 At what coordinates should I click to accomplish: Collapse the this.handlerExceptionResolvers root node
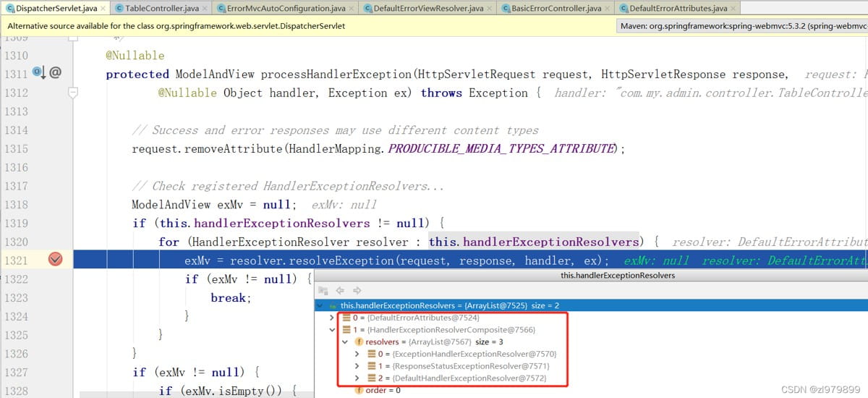[321, 306]
